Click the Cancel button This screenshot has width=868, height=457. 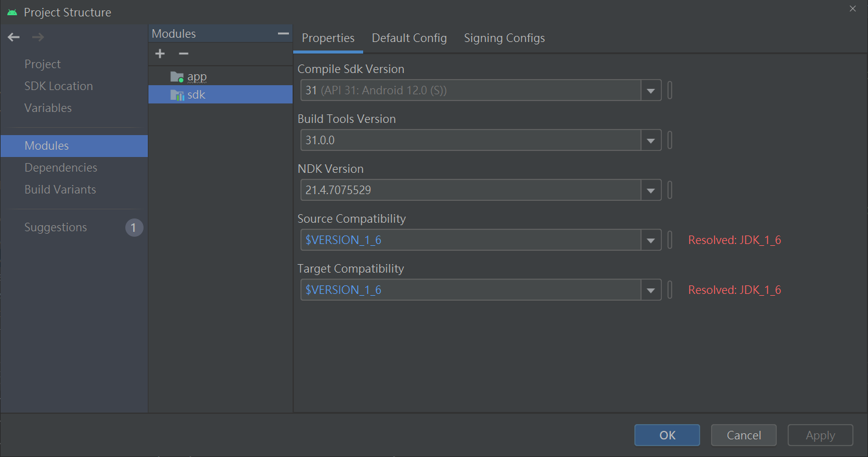click(744, 435)
